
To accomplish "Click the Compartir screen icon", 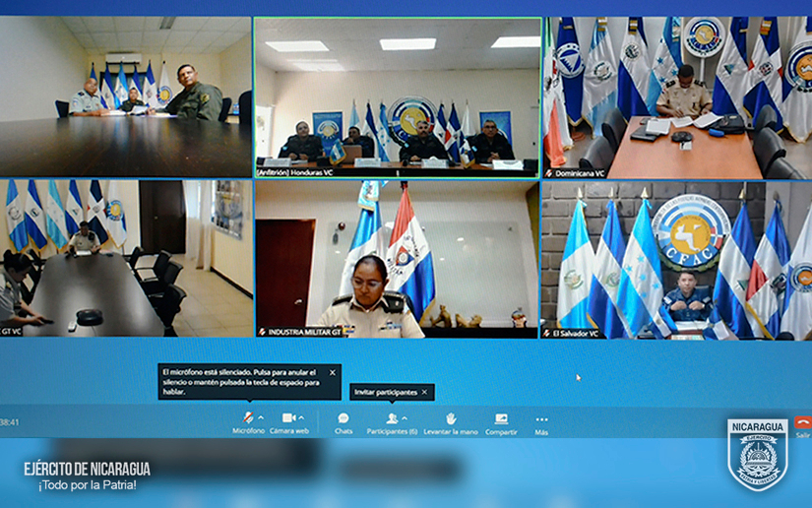I will click(x=501, y=418).
